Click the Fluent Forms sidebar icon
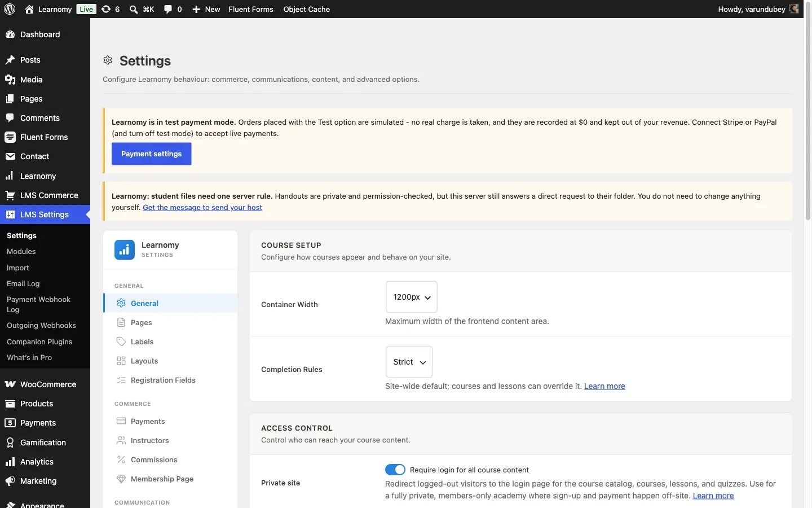Viewport: 812px width, 508px height. [x=10, y=137]
